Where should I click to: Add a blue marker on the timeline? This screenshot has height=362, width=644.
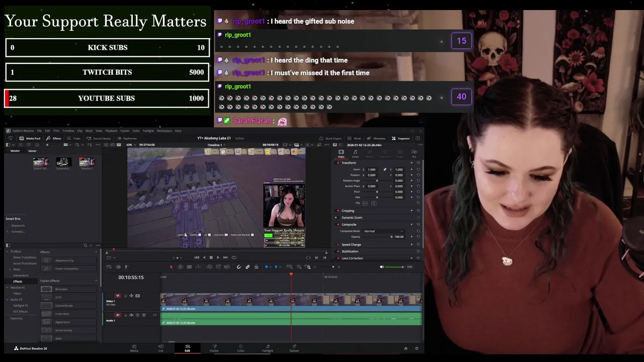(x=276, y=267)
